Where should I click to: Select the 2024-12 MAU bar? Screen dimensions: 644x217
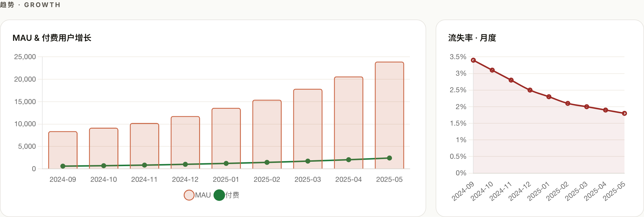(185, 142)
